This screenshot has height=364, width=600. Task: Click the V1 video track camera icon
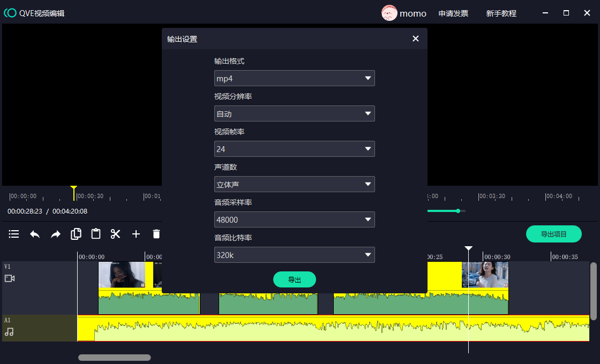point(10,278)
